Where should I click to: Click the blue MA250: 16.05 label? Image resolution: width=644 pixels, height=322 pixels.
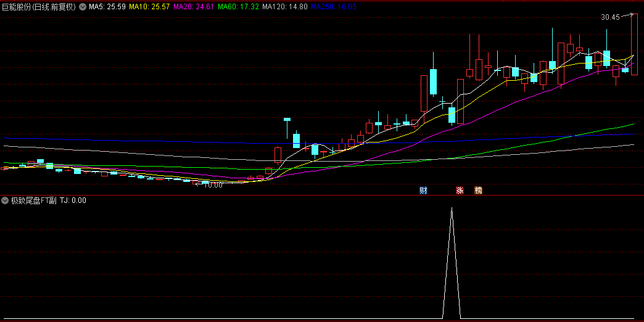334,7
